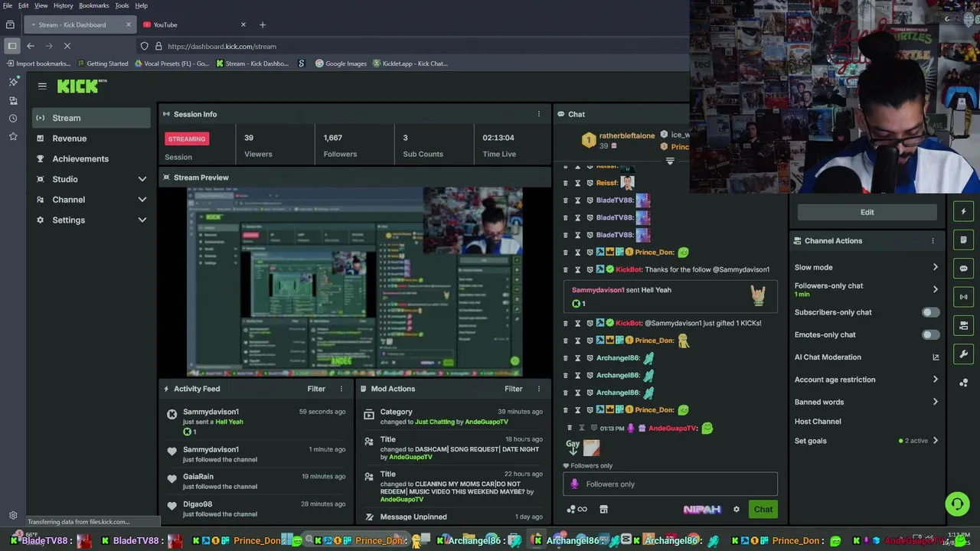Click the NIPAH emote badge
Image resolution: width=980 pixels, height=551 pixels.
702,510
